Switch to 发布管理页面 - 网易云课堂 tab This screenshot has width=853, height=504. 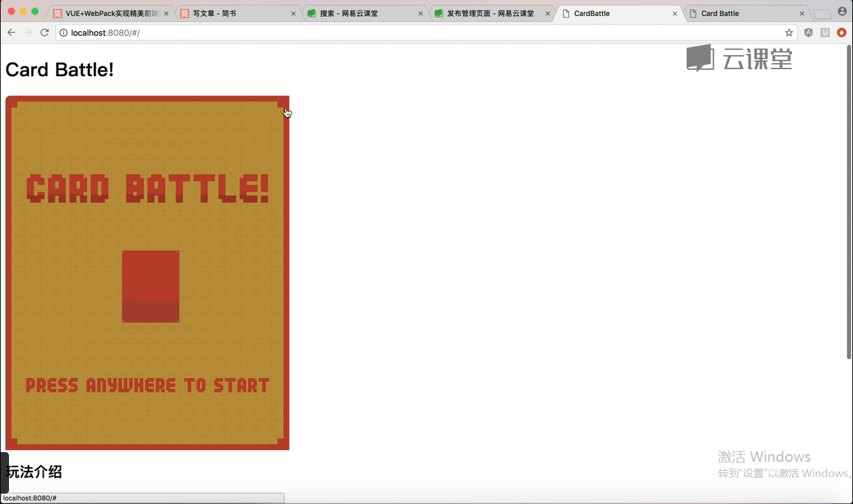click(x=492, y=13)
